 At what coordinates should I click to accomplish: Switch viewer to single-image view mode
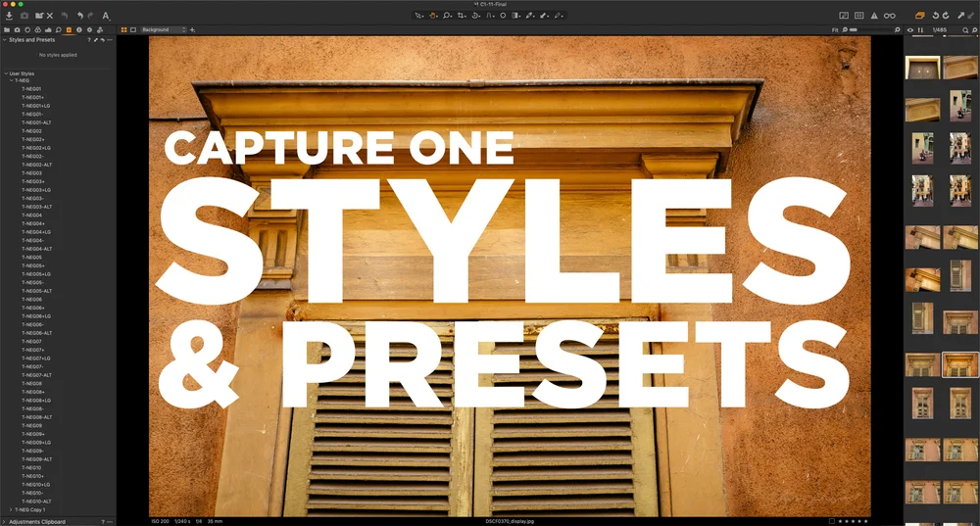click(133, 29)
